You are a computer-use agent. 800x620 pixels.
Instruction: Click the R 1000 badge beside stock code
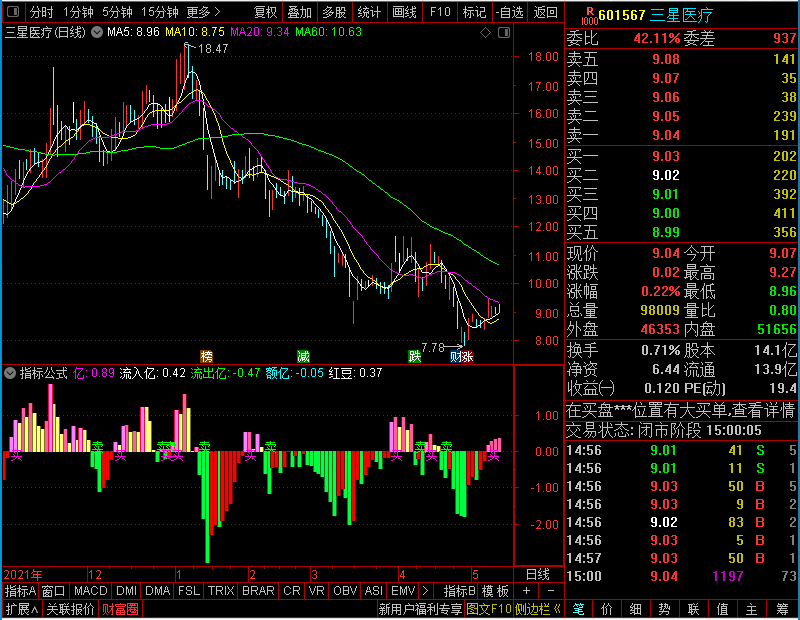click(589, 16)
